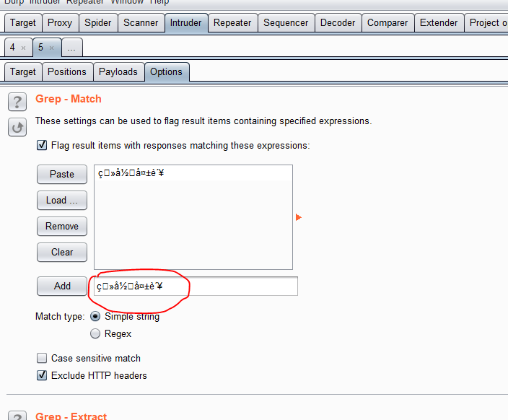Open the Payloads sub-tab

(x=118, y=71)
